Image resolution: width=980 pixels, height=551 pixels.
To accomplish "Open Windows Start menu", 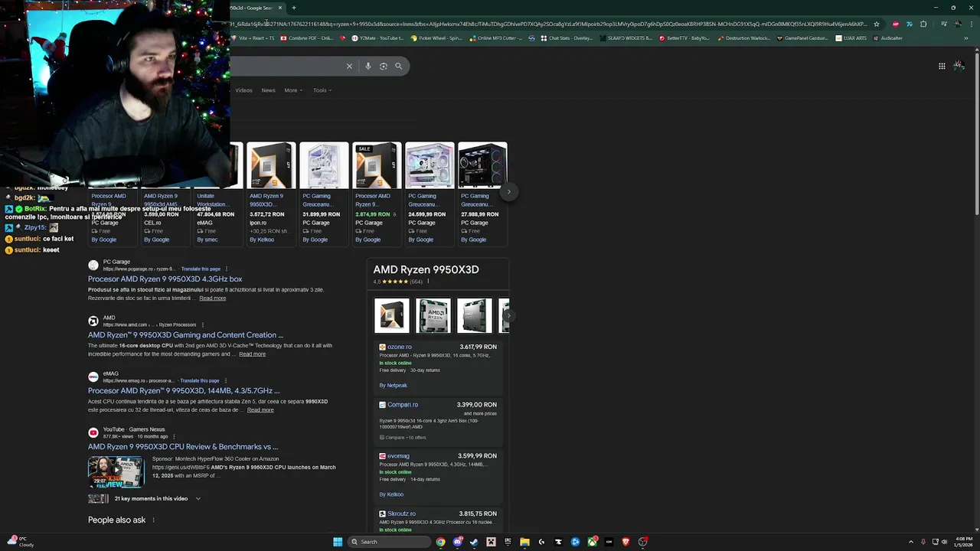I will click(x=338, y=542).
